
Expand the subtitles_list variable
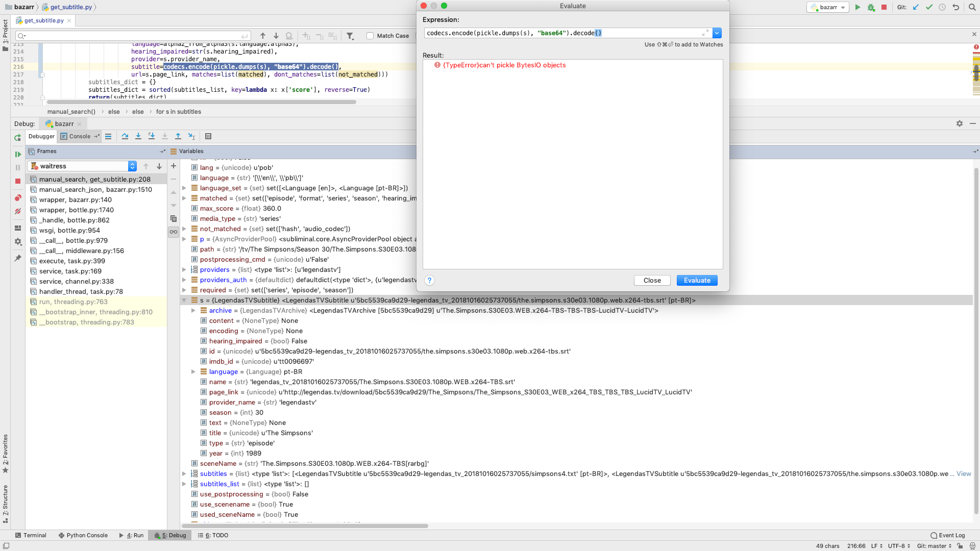[x=184, y=484]
